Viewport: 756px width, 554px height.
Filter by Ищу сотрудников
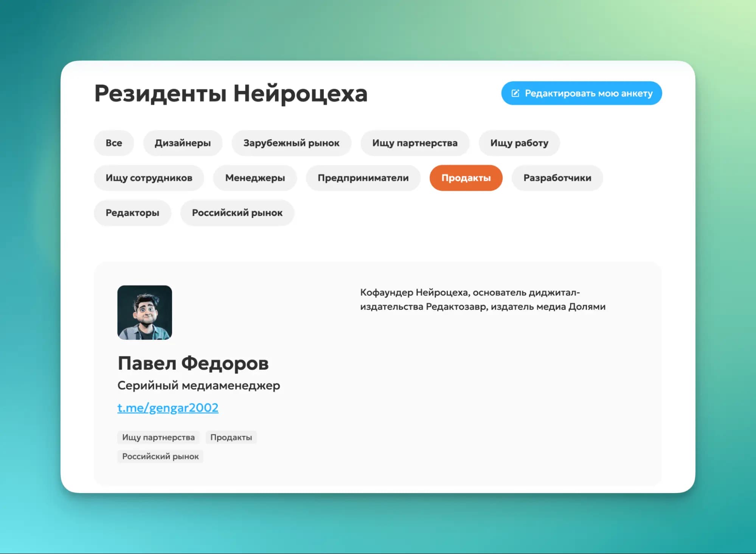(x=149, y=178)
